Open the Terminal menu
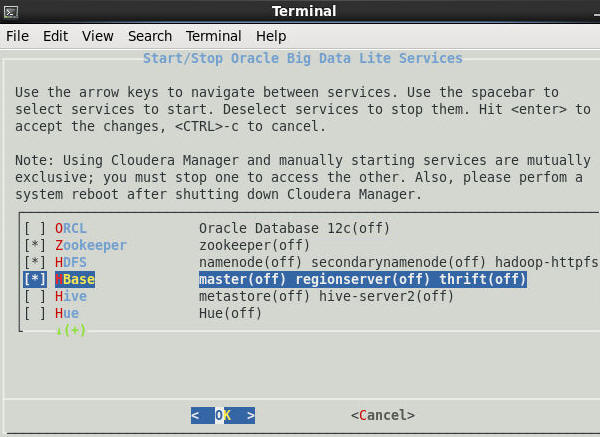Screen dimensions: 600x437 click(213, 36)
